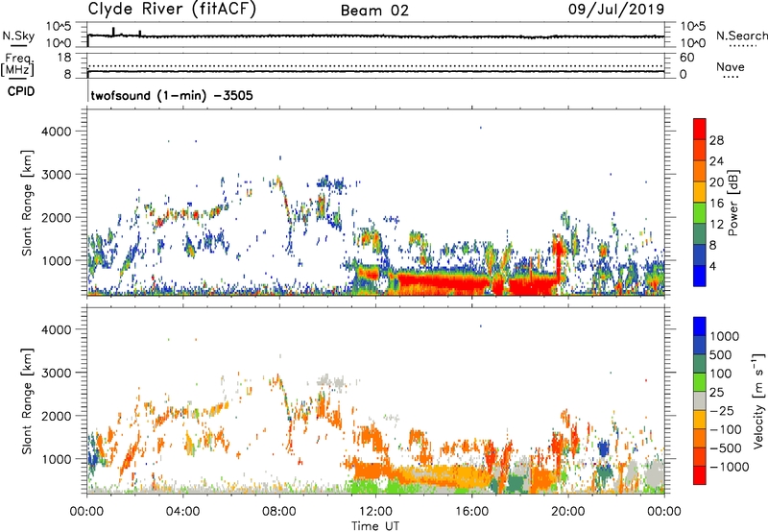This screenshot has width=768, height=532.
Task: Click the '2000' tick on power panel
Action: (x=58, y=217)
